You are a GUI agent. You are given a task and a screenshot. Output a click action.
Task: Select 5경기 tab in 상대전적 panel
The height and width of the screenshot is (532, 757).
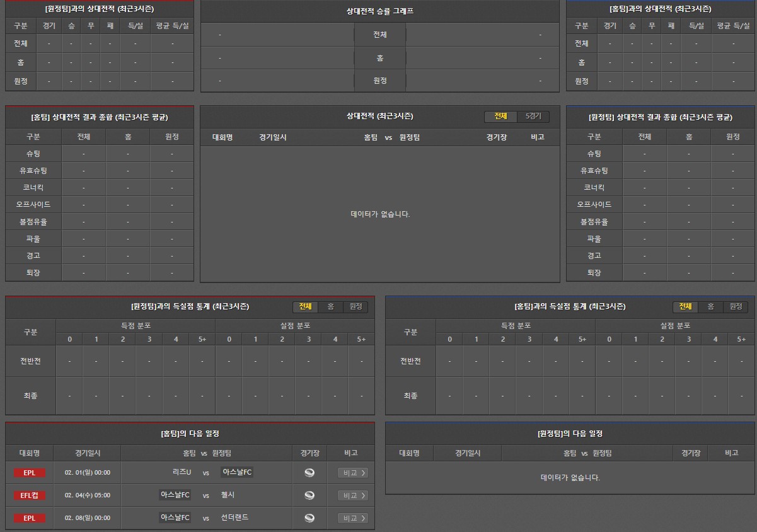point(533,117)
